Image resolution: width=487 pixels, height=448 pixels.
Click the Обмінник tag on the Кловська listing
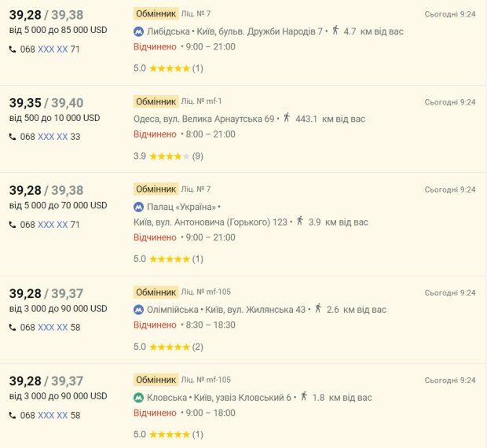[156, 380]
